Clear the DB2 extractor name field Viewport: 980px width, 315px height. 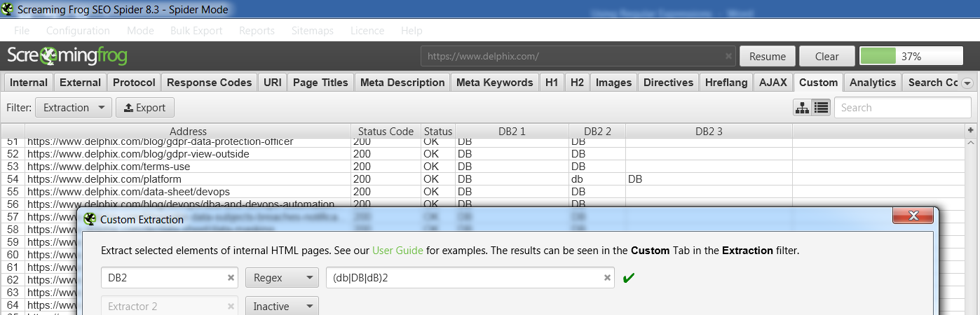coord(231,278)
